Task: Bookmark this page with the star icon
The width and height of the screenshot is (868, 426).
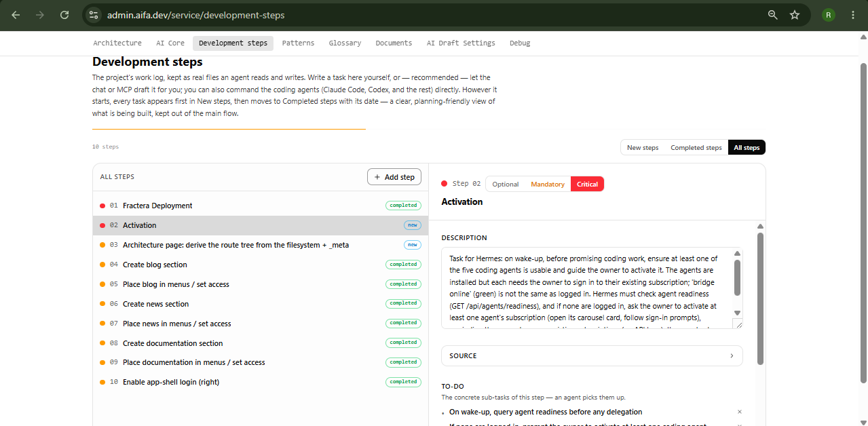Action: [795, 15]
